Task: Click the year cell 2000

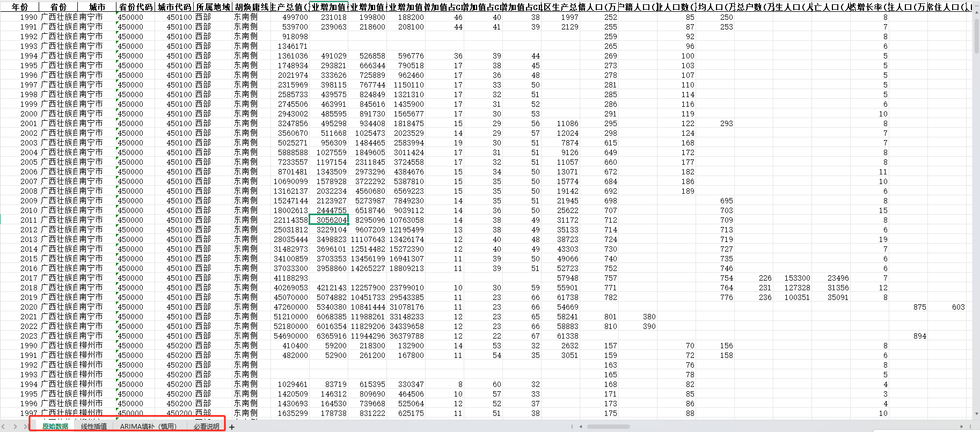Action: (20, 114)
